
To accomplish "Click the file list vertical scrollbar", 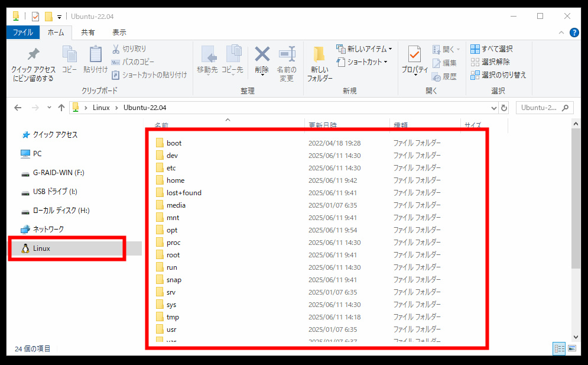I will click(x=576, y=199).
